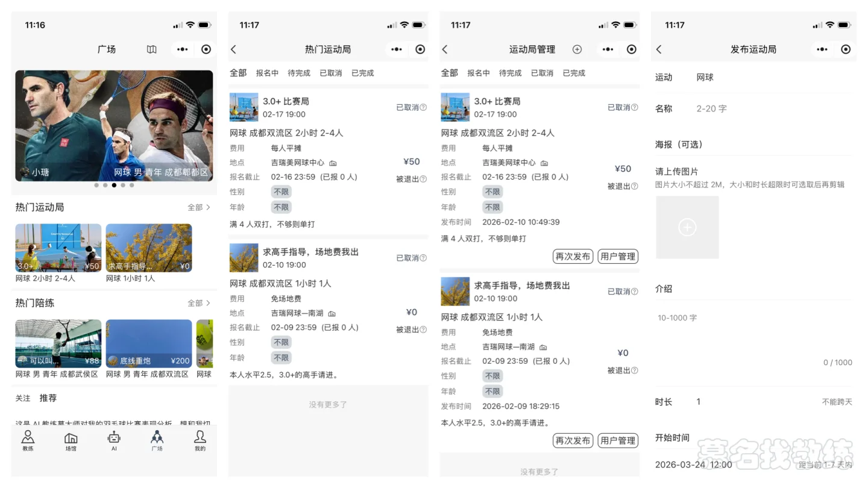The image size is (868, 488).
Task: Click 用户管理 for 求高手指导 event
Action: (618, 441)
